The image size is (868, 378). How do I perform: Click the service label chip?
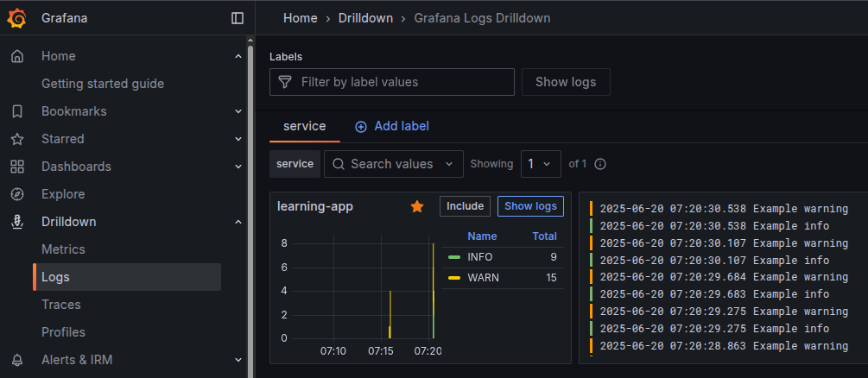pos(295,164)
